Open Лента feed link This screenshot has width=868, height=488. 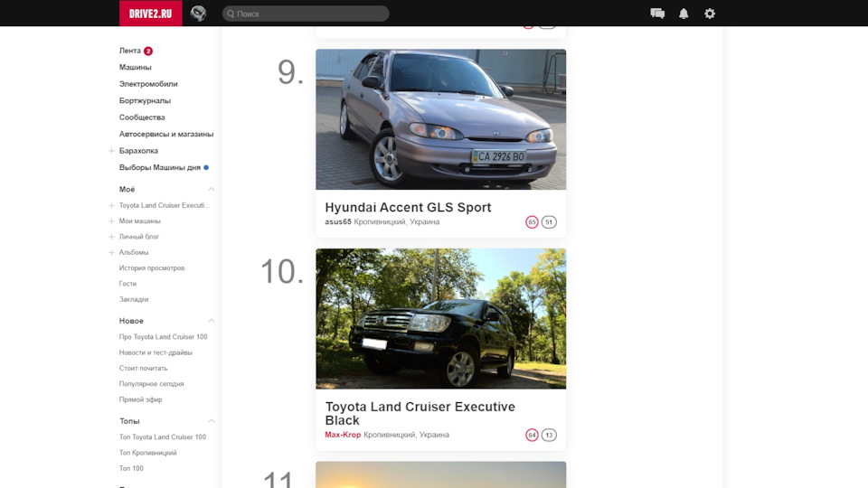pyautogui.click(x=129, y=51)
